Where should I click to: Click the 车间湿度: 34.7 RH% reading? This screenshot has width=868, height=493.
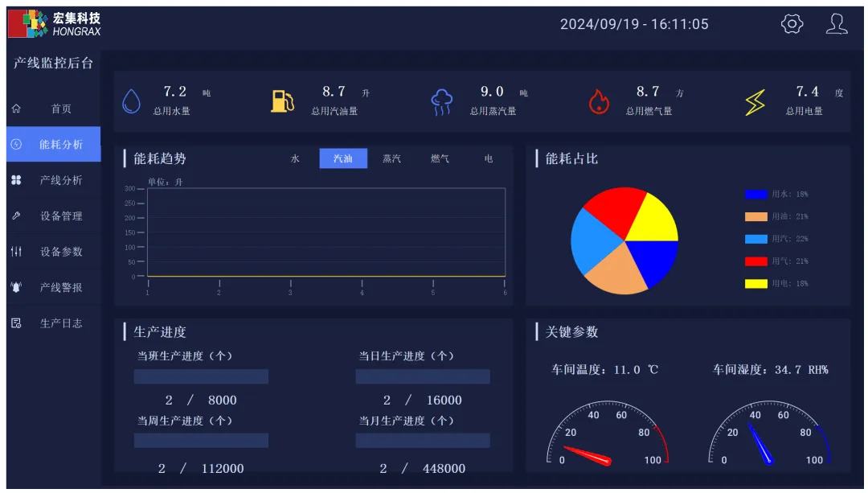click(x=770, y=369)
